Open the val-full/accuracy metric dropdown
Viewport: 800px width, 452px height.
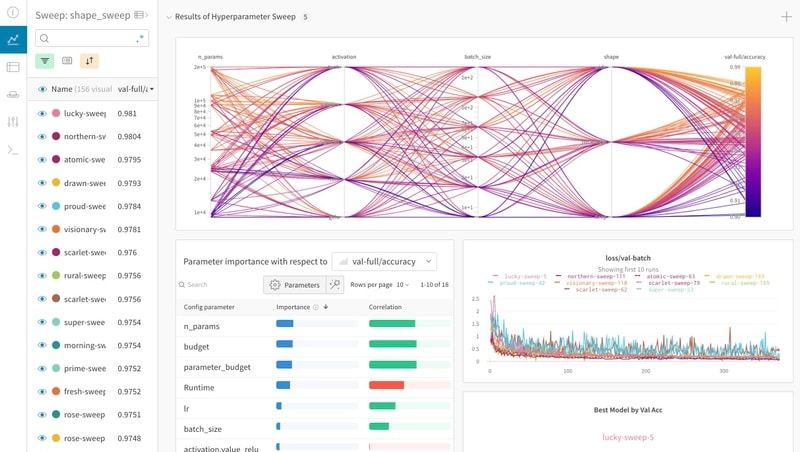[384, 261]
